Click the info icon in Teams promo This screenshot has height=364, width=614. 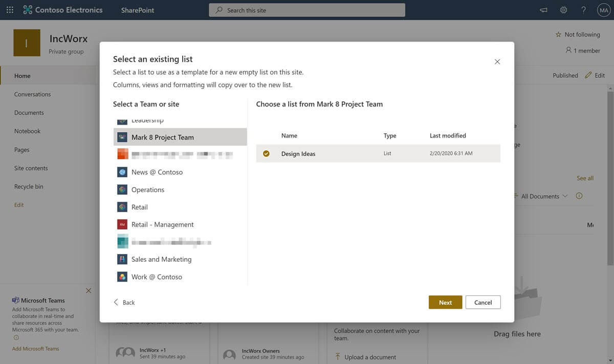pos(16,337)
